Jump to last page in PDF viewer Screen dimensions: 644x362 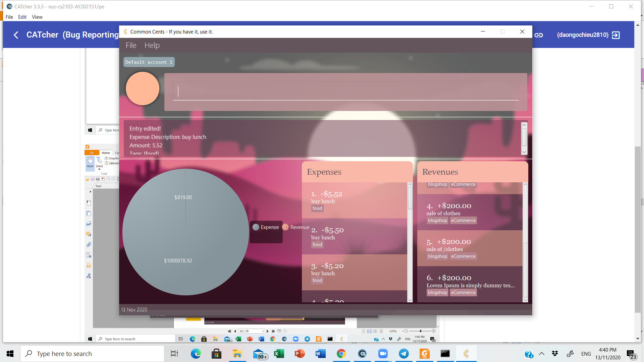tap(273, 331)
